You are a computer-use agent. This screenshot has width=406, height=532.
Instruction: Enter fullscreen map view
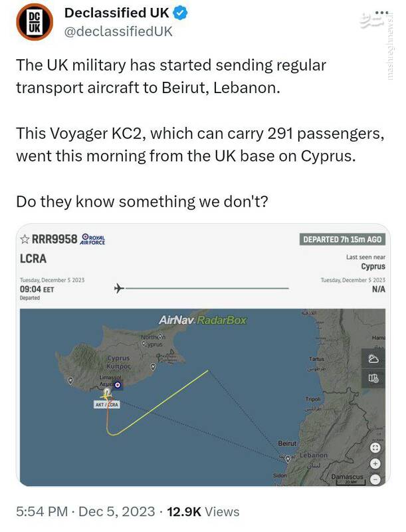pos(375,448)
